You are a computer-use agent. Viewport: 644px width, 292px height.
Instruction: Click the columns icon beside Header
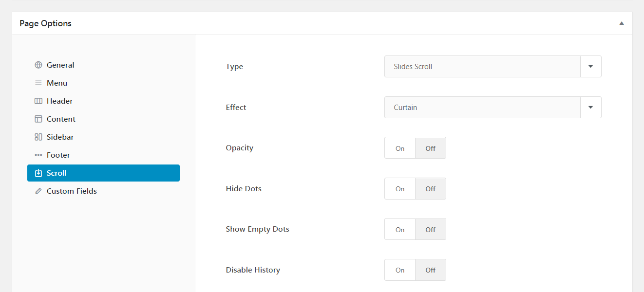(x=38, y=100)
